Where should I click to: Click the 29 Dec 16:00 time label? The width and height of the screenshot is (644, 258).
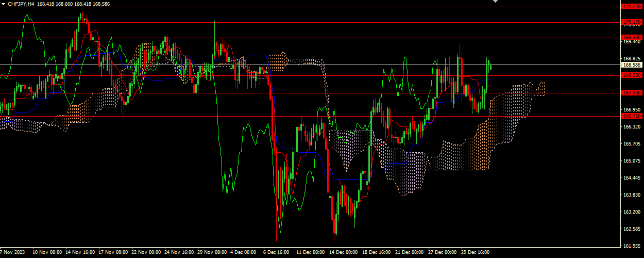pos(476,253)
